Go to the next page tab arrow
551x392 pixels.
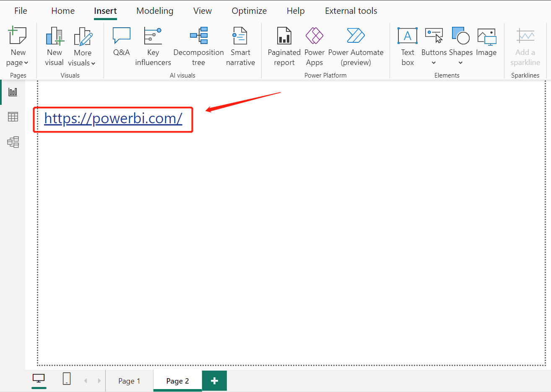point(99,381)
